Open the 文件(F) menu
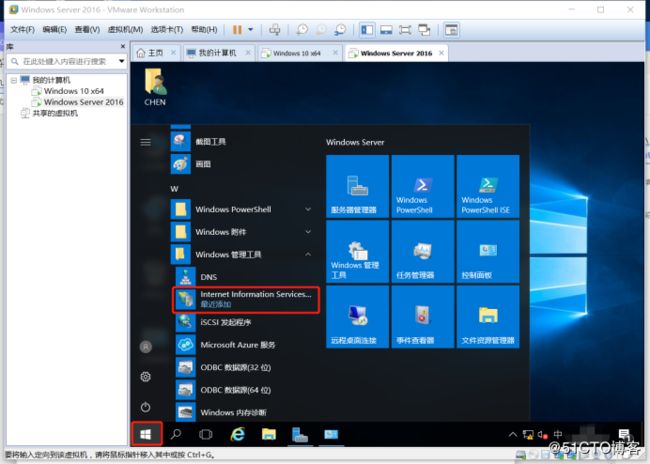650x464 pixels. click(x=22, y=29)
